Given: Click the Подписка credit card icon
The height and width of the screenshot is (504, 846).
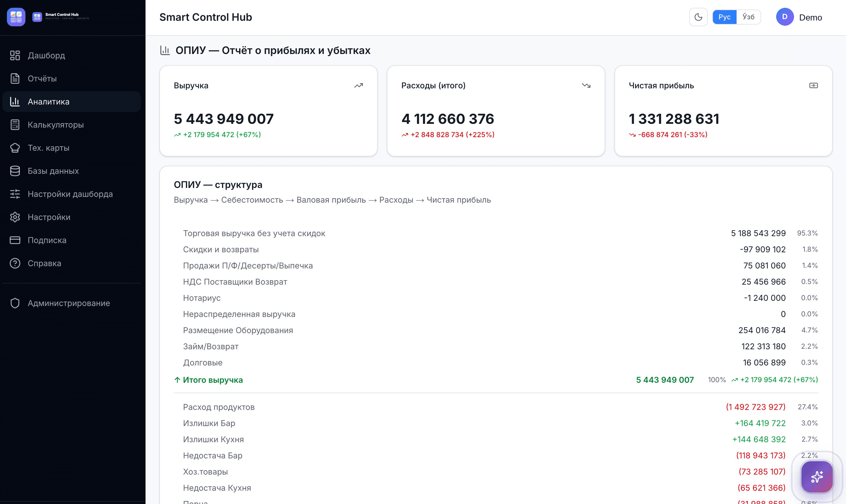Looking at the screenshot, I should click(15, 240).
